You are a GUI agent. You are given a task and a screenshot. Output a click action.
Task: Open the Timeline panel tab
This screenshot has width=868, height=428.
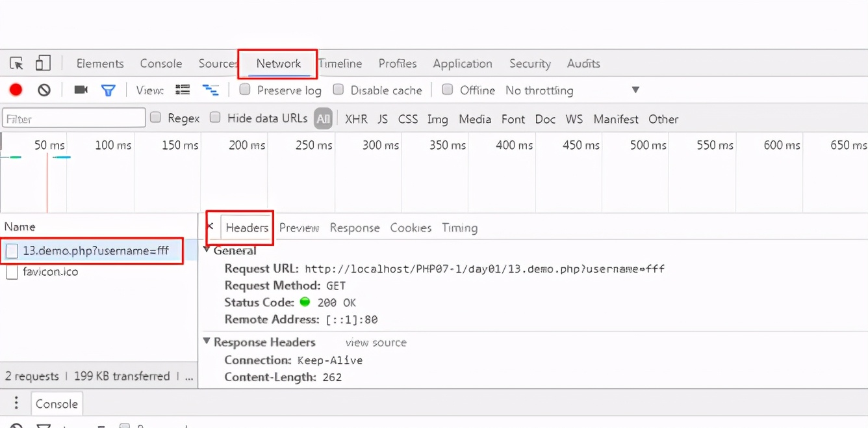tap(340, 63)
